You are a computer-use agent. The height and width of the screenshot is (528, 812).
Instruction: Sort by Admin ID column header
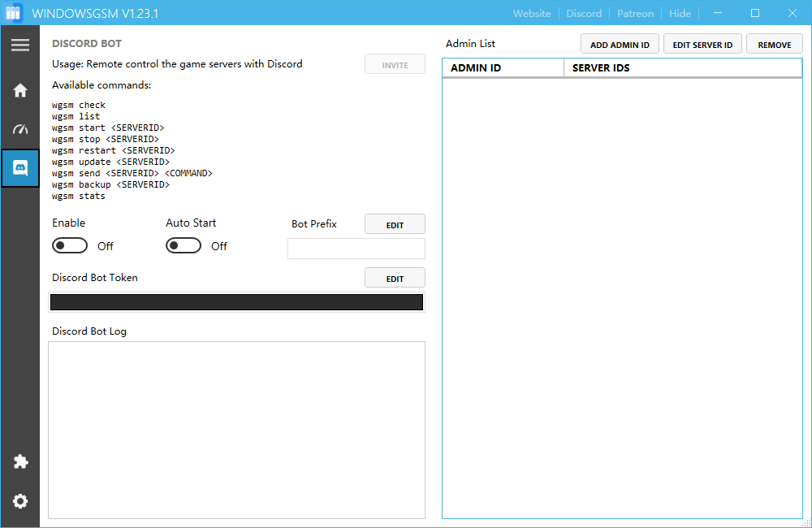click(x=503, y=67)
